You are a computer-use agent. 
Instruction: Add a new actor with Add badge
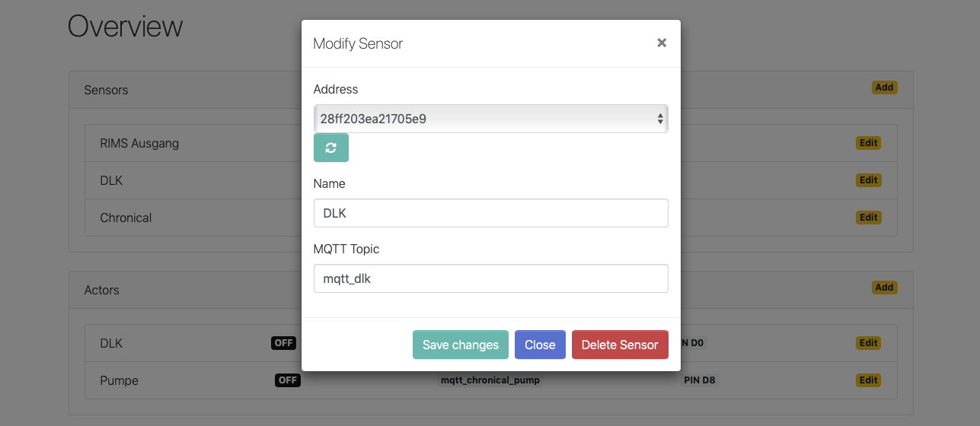[884, 288]
